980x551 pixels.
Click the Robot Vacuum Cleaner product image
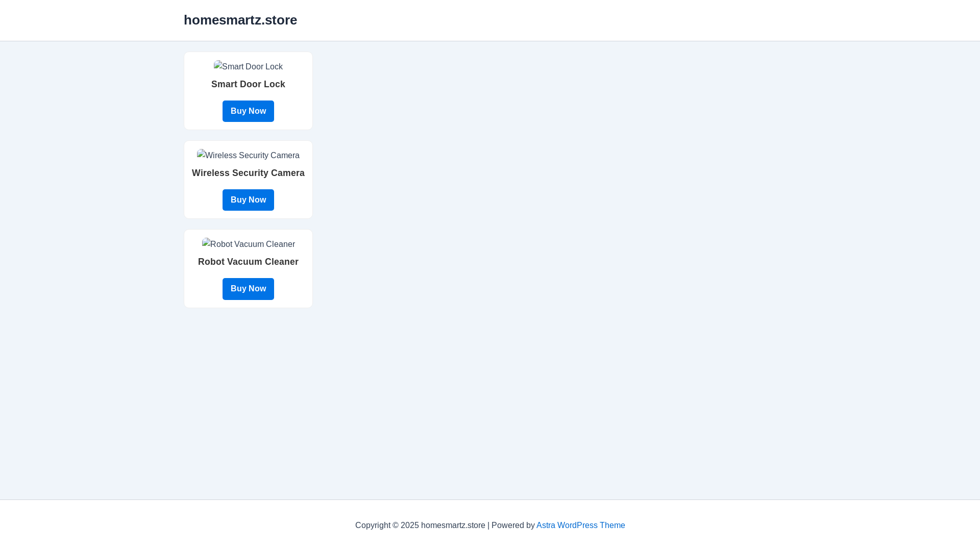coord(248,244)
